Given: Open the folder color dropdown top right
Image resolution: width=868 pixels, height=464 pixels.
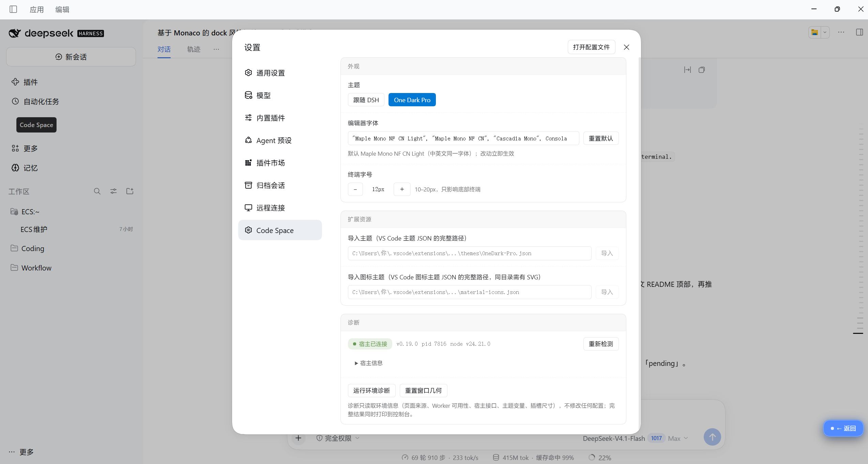Looking at the screenshot, I should point(825,32).
